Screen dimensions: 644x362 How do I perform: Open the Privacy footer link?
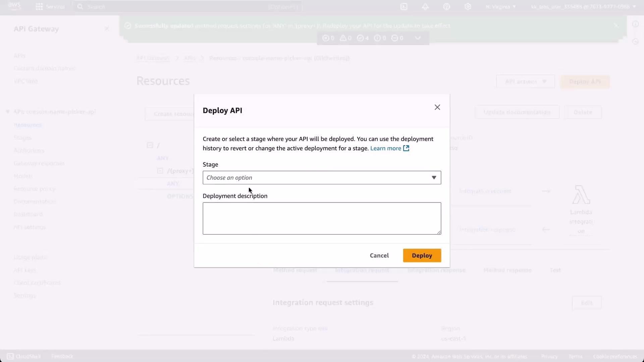[549, 356]
